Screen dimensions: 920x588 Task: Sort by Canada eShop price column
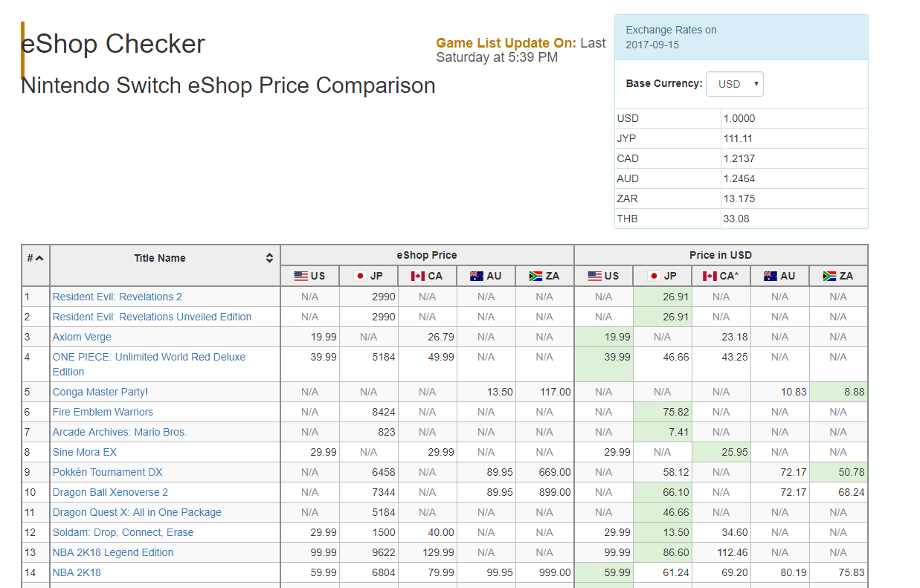pyautogui.click(x=427, y=276)
